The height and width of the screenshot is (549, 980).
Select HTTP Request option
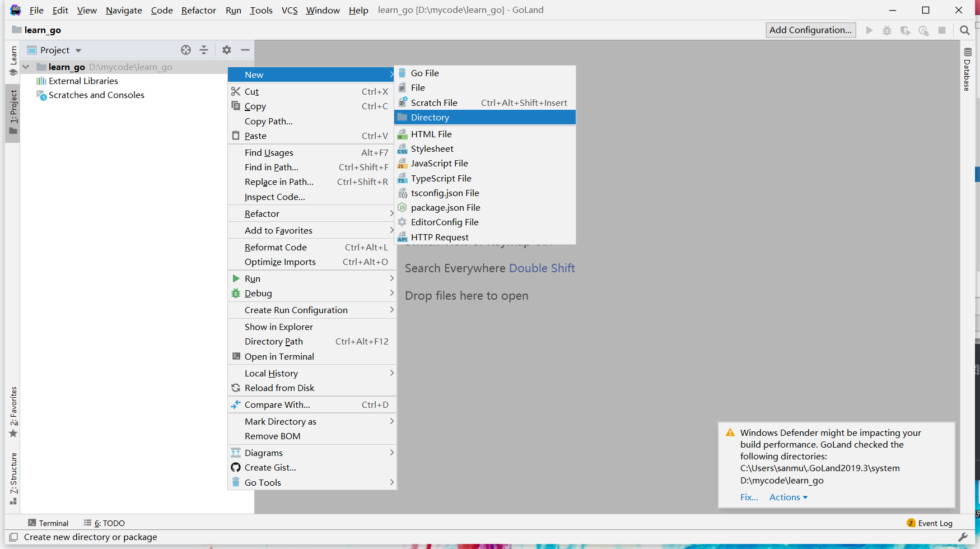(x=485, y=237)
